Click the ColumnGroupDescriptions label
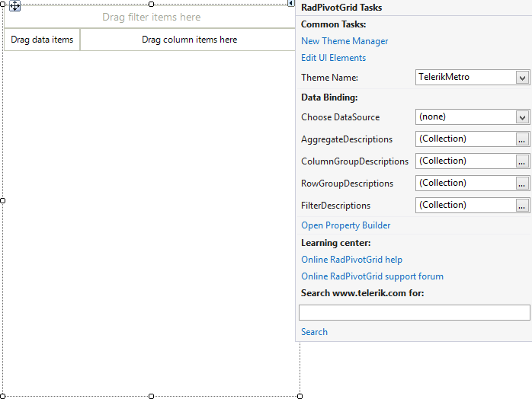This screenshot has width=532, height=399. [354, 161]
